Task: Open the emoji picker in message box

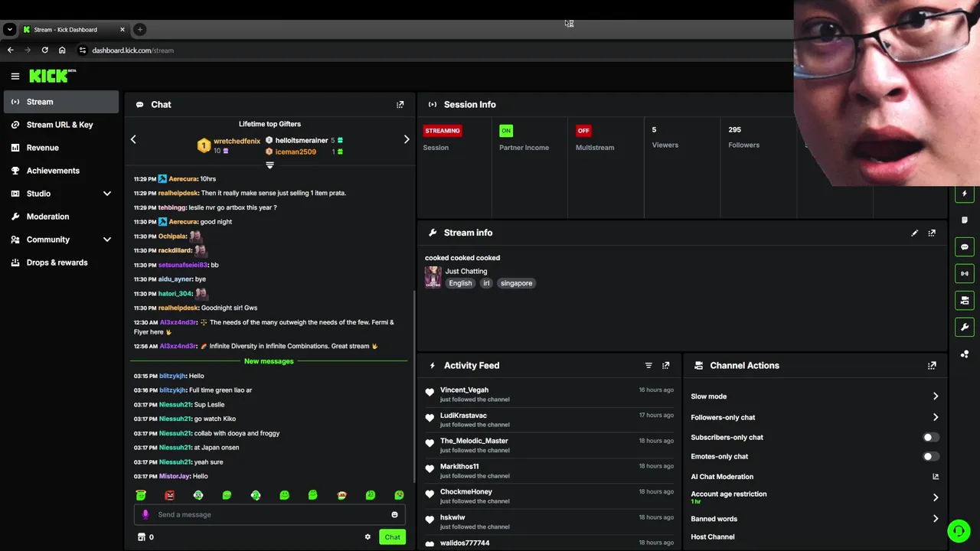Action: pos(394,515)
